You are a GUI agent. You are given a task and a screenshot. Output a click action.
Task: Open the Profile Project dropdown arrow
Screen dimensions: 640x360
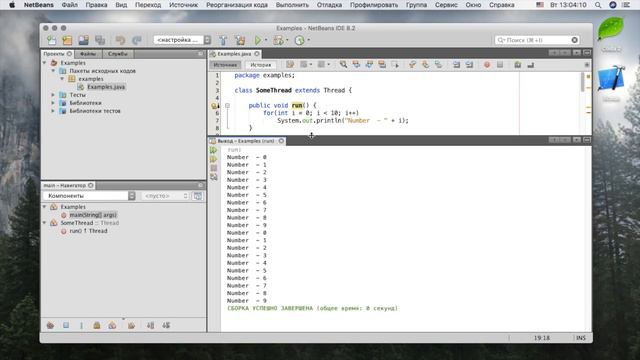pos(308,40)
